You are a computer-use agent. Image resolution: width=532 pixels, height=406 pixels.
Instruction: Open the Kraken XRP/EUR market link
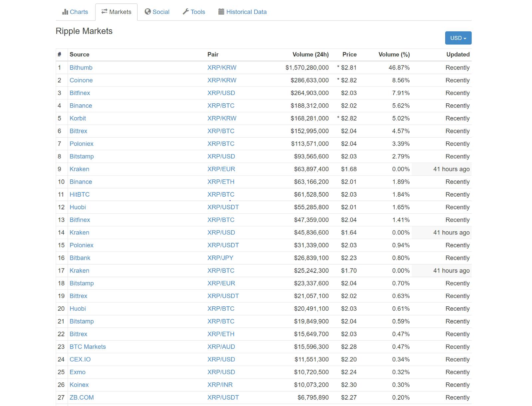pyautogui.click(x=221, y=169)
